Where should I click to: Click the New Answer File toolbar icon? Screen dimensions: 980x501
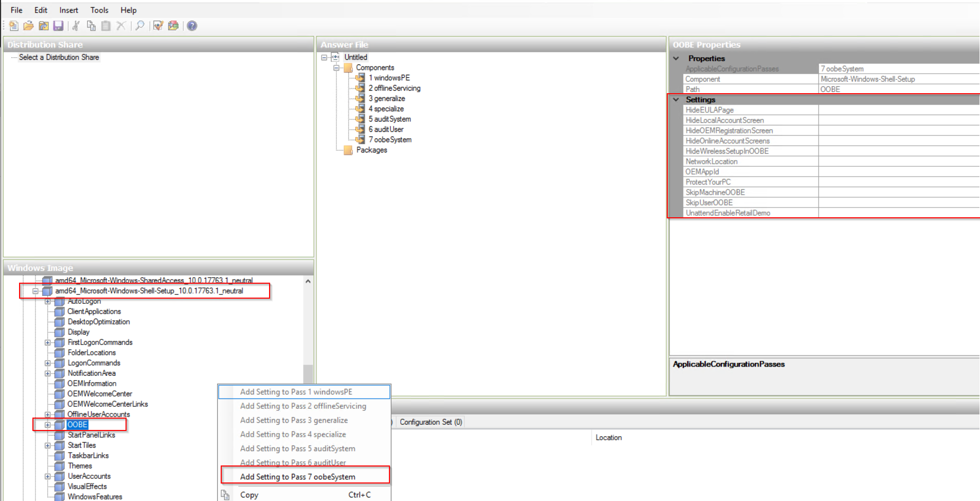(x=13, y=26)
